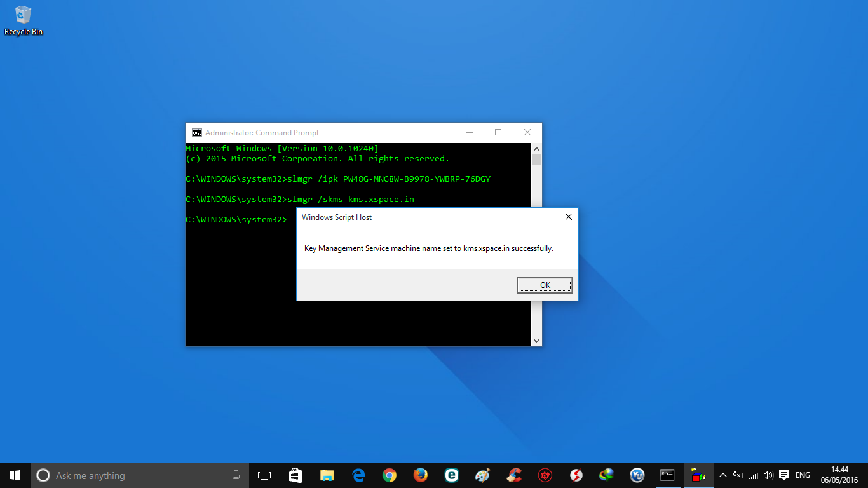The image size is (868, 488).
Task: Open the Windows Store taskbar icon
Action: [x=295, y=475]
